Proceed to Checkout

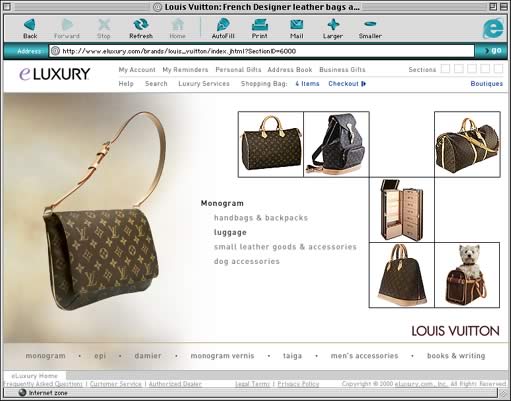347,84
